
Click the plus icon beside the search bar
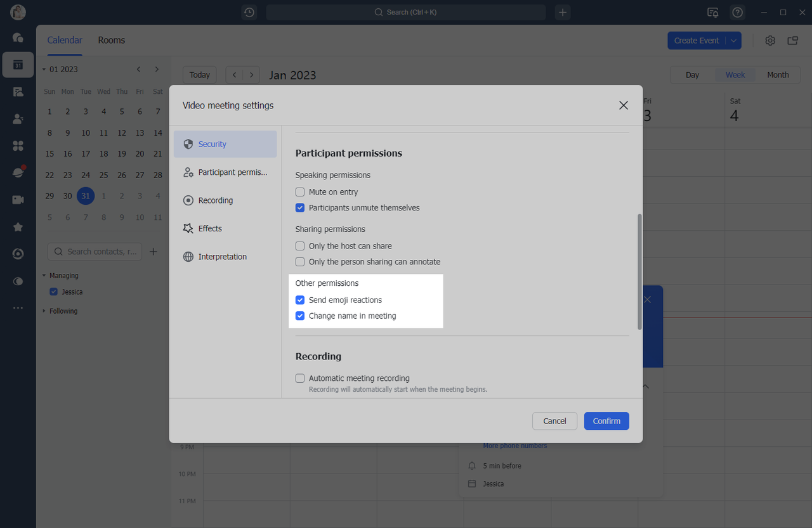pos(563,12)
